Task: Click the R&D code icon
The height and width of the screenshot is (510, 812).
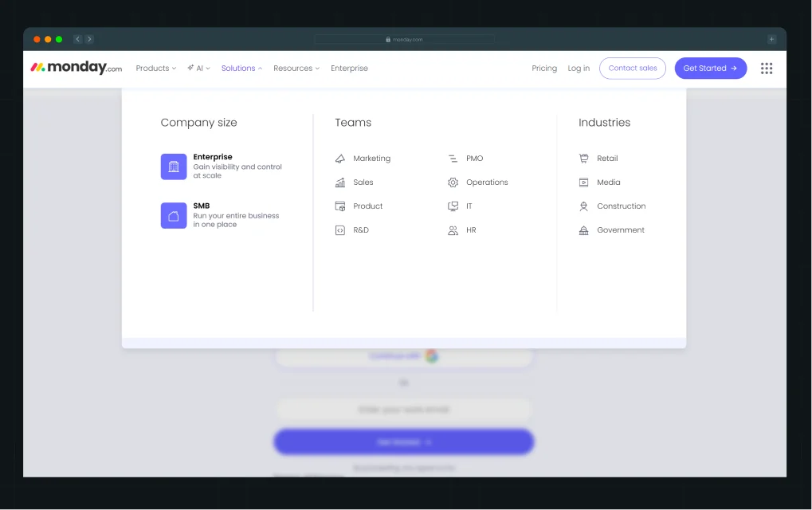Action: (340, 230)
